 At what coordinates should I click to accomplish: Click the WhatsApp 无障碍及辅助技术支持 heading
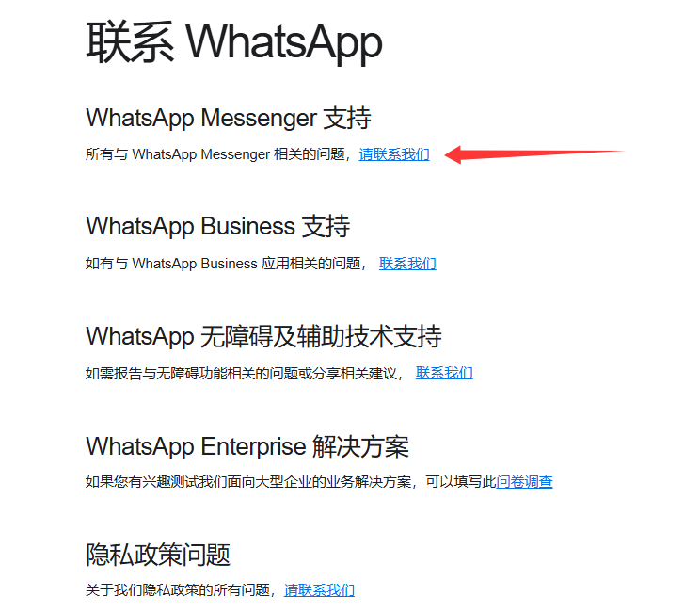coord(263,336)
